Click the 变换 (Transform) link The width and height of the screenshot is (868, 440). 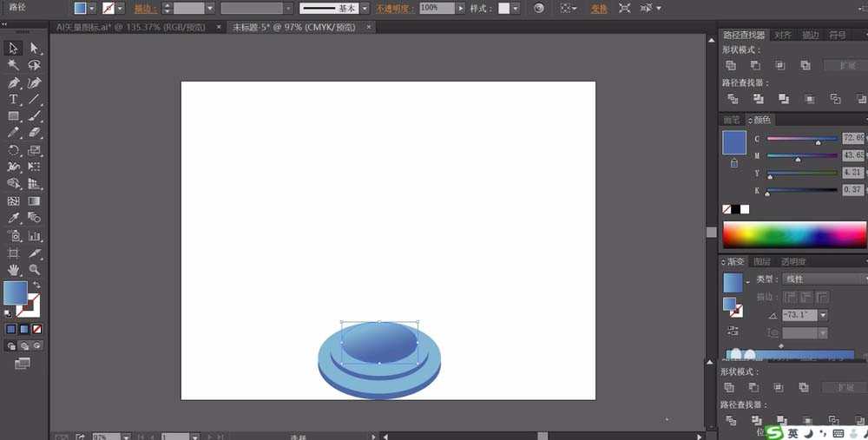[599, 8]
